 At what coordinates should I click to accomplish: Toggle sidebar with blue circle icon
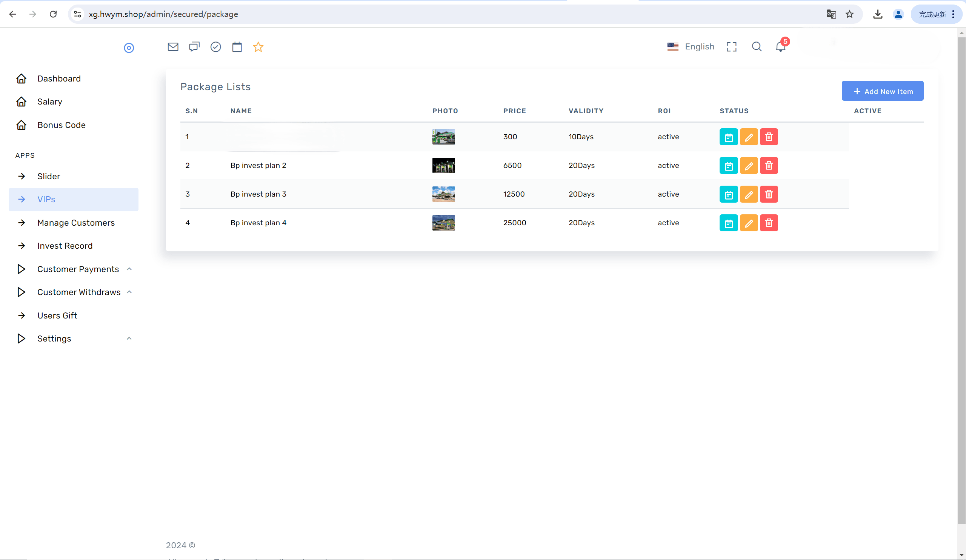pyautogui.click(x=129, y=48)
